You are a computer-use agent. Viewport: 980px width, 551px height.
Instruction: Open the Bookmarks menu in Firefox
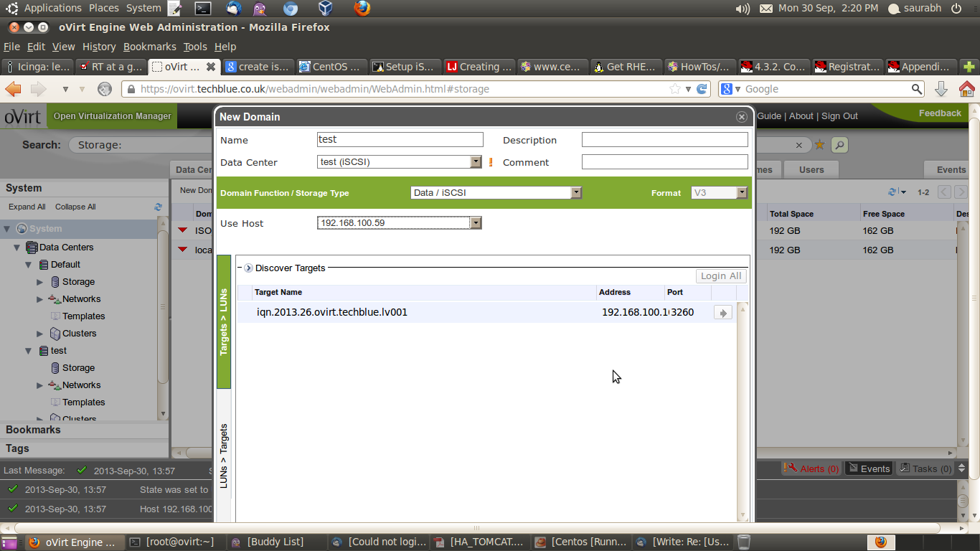coord(149,47)
